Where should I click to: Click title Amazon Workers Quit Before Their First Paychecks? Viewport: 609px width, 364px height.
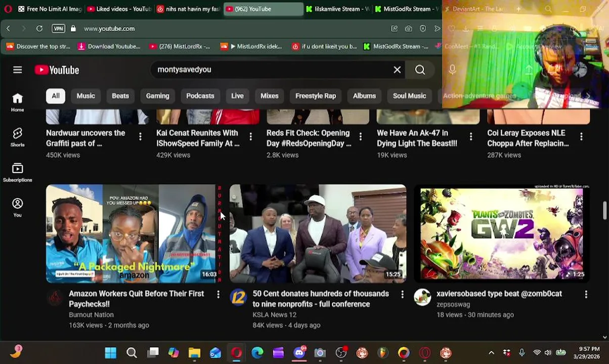(137, 299)
